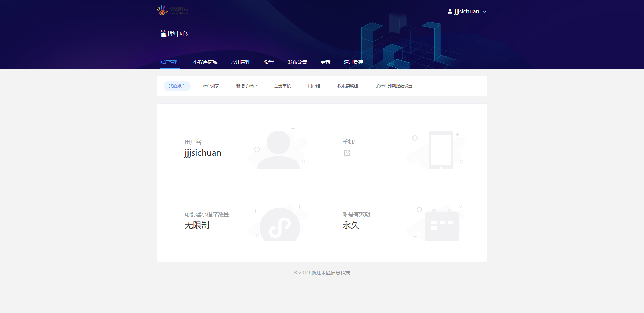Click 清理缓存 in the top navigation
The height and width of the screenshot is (313, 644).
[354, 62]
